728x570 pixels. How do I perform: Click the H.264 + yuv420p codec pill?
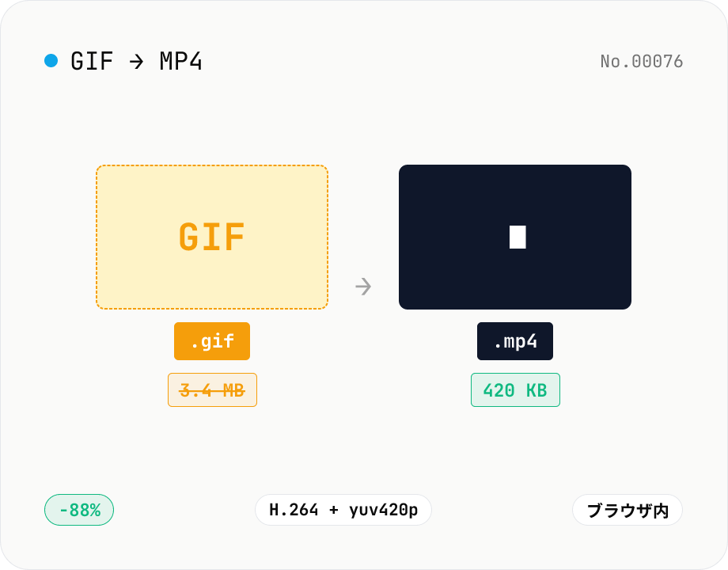(343, 510)
